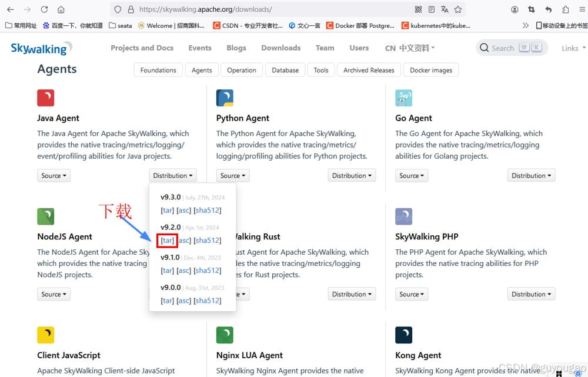Go to the Events nav item
The height and width of the screenshot is (377, 588).
200,48
